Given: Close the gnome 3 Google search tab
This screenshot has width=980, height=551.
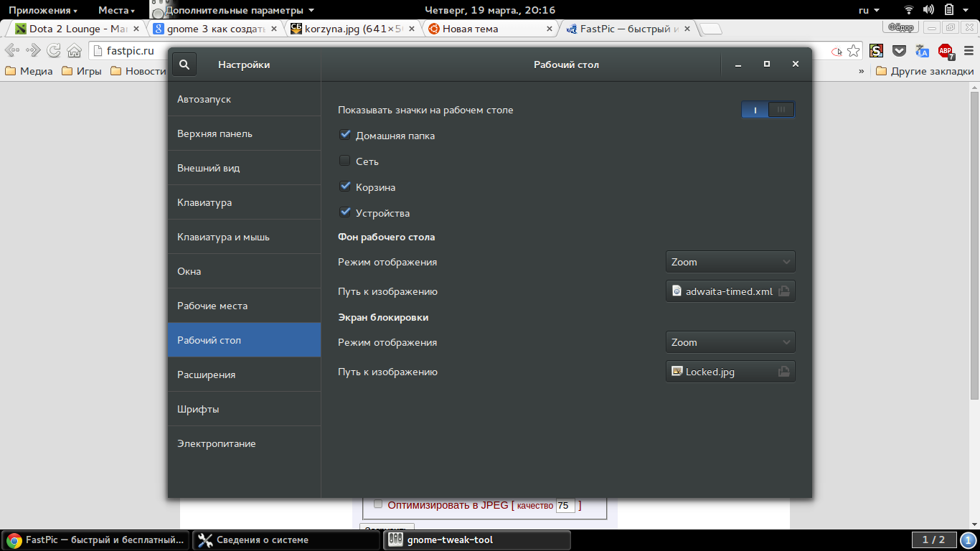Looking at the screenshot, I should (x=273, y=29).
